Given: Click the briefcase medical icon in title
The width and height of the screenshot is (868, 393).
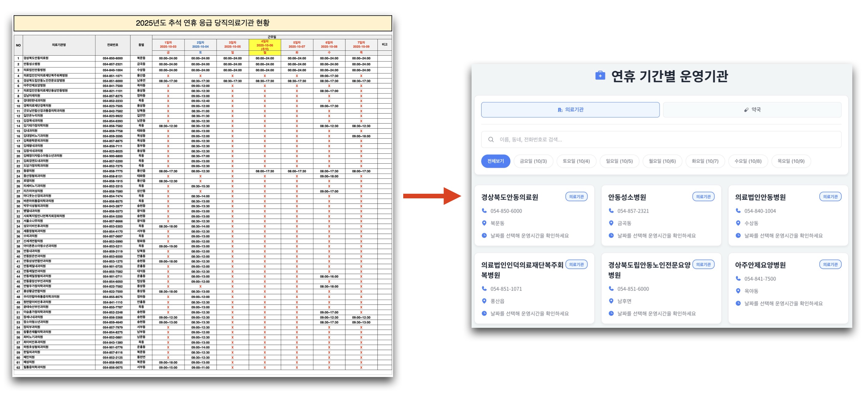Looking at the screenshot, I should (x=600, y=75).
